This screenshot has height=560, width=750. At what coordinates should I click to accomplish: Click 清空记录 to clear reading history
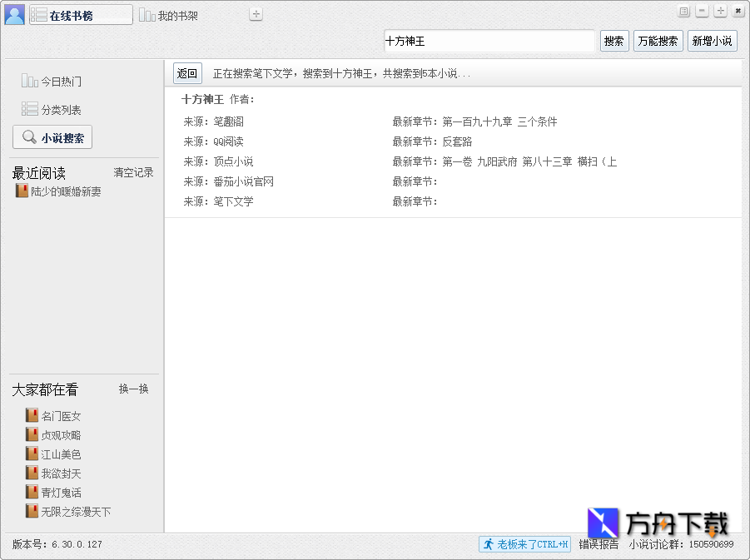pos(133,173)
